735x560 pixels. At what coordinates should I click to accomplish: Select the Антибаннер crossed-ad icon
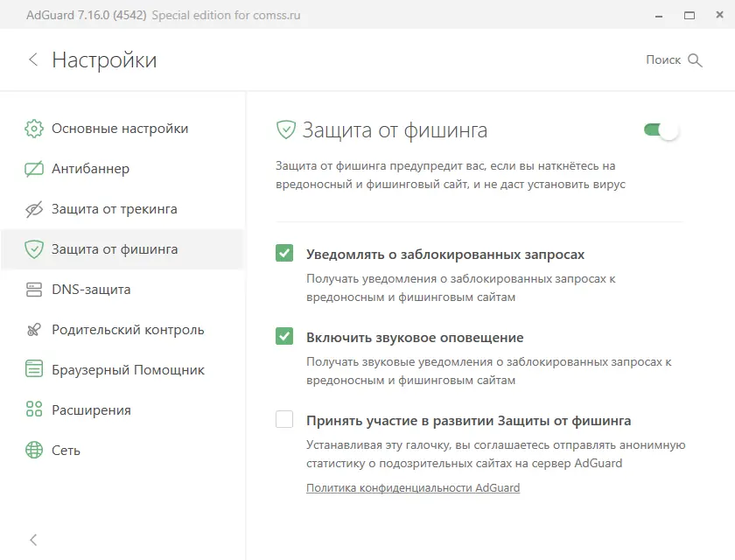coord(33,168)
